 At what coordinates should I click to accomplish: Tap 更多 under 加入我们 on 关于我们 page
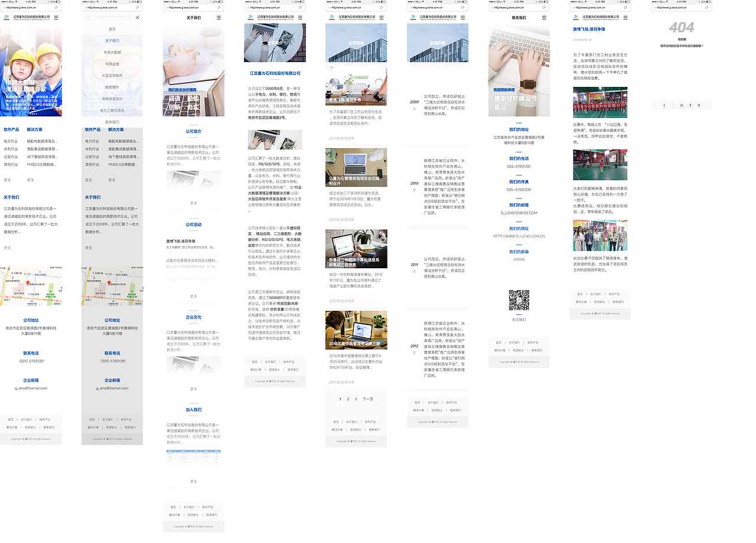(x=194, y=482)
